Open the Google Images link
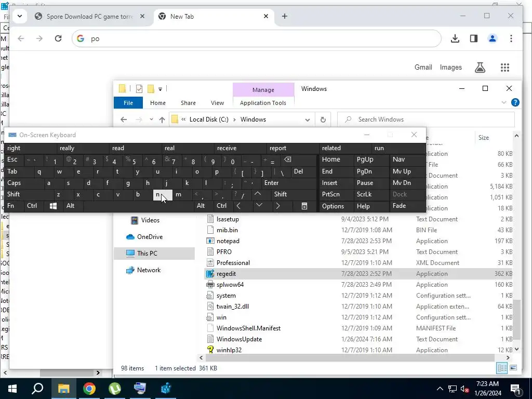The image size is (532, 399). coord(450,67)
